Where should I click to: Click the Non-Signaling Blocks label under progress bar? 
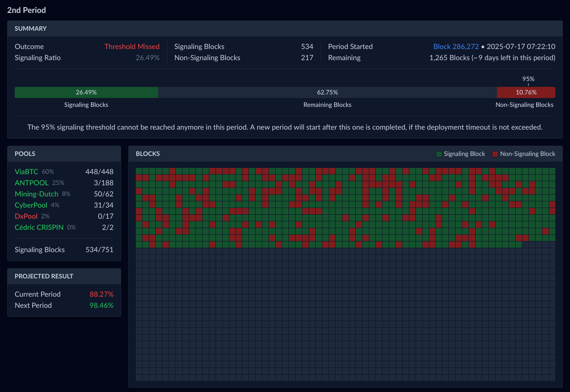point(524,105)
